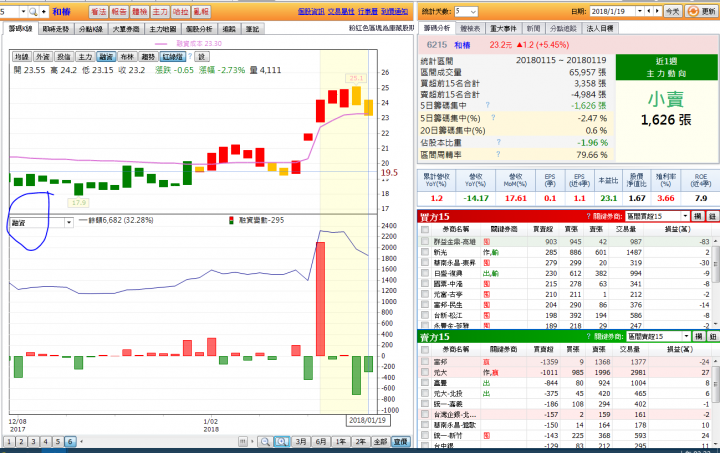Check the 國票-中港 broker row checkbox

pyautogui.click(x=425, y=284)
